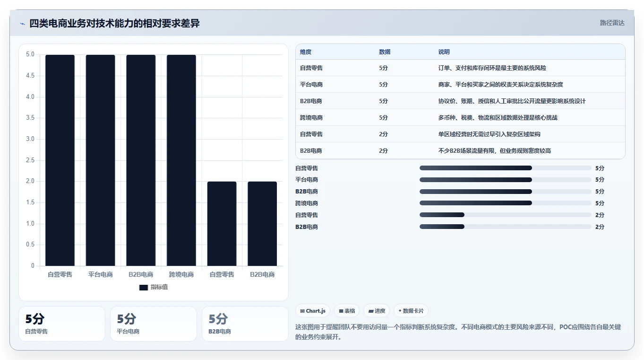Click the Chart.js chip icon

(302, 311)
